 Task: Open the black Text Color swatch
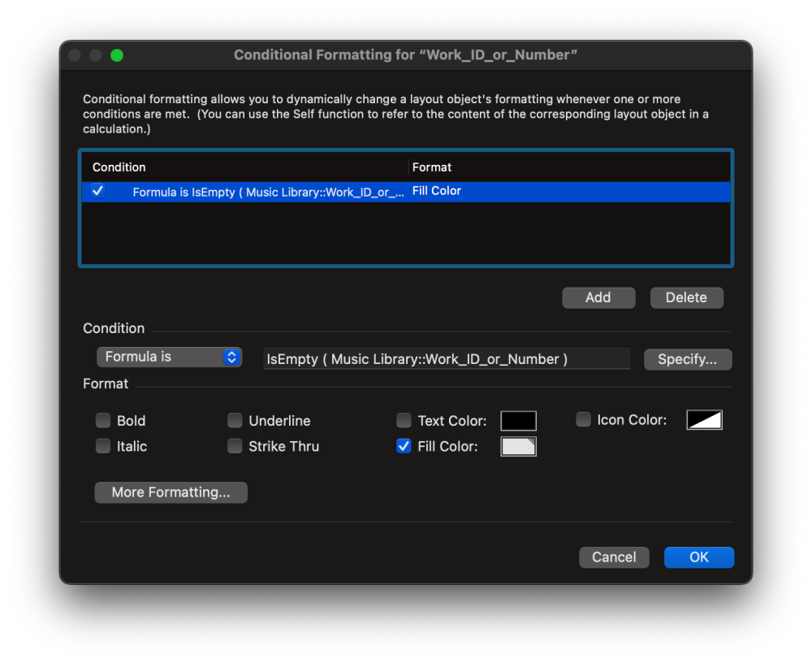(518, 421)
